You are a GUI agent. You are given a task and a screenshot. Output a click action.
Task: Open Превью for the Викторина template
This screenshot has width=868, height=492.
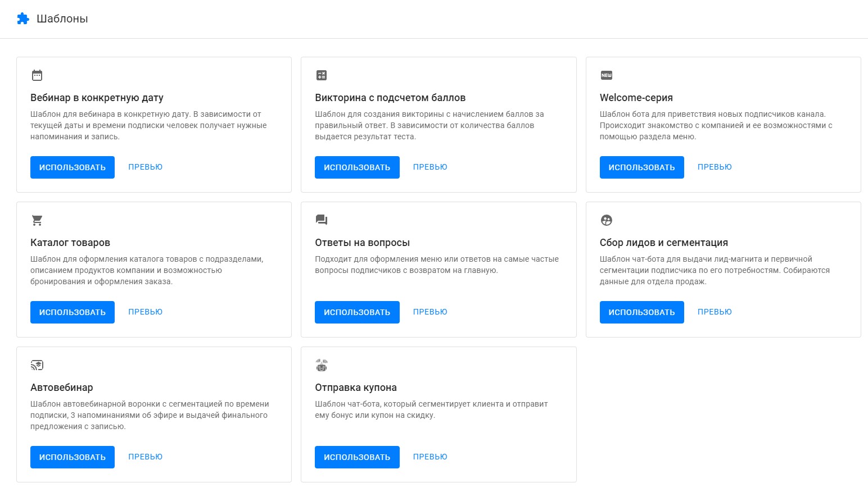click(x=430, y=167)
